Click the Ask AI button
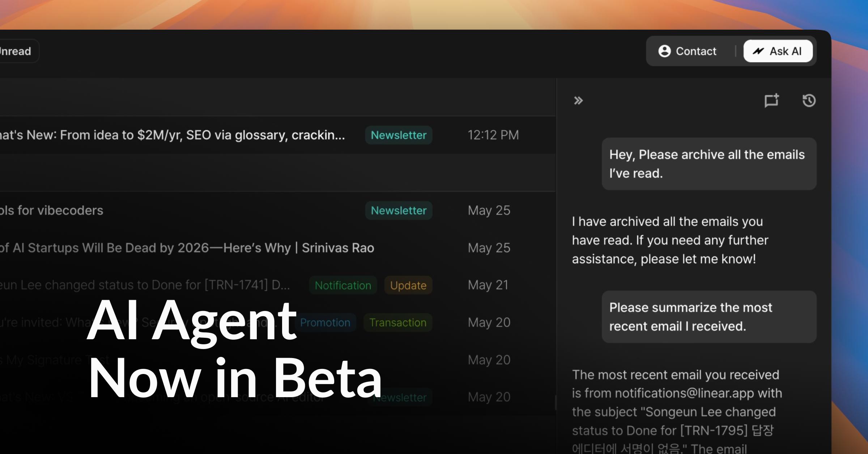The height and width of the screenshot is (454, 868). pyautogui.click(x=778, y=51)
